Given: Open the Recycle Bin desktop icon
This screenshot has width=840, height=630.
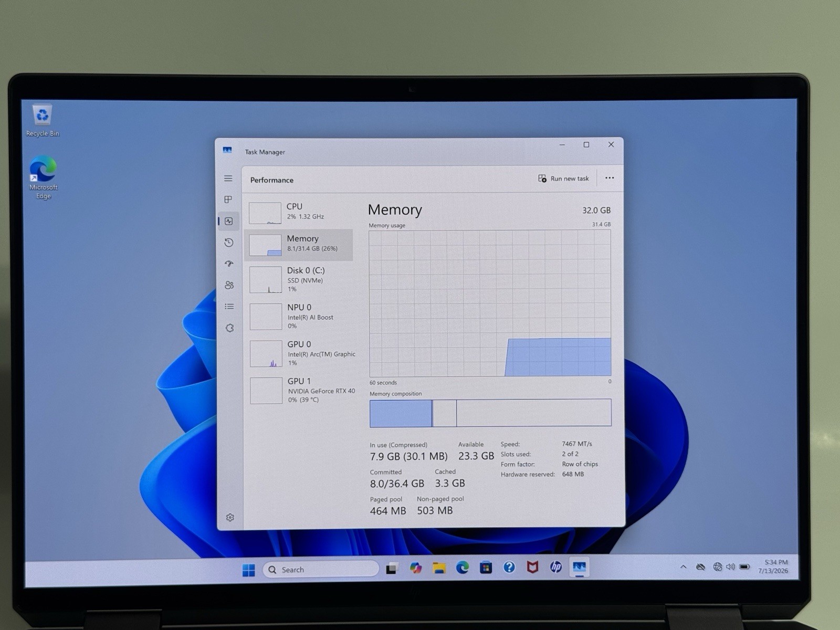Looking at the screenshot, I should (43, 121).
